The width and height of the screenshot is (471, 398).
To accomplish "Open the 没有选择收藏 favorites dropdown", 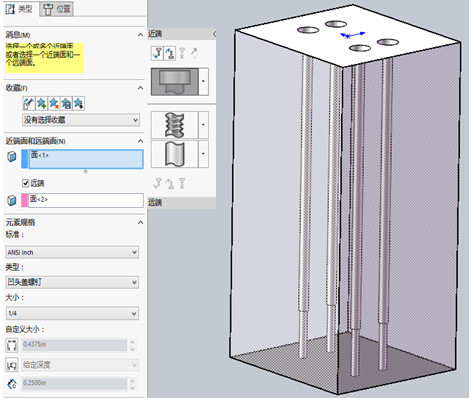I will click(81, 120).
